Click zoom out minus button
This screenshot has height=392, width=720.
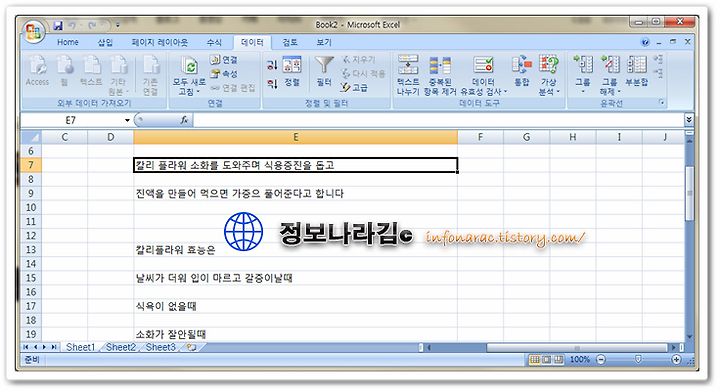click(601, 360)
